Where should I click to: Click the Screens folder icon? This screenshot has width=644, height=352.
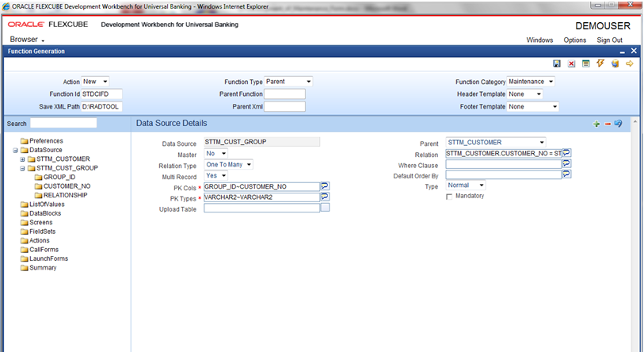pos(25,223)
